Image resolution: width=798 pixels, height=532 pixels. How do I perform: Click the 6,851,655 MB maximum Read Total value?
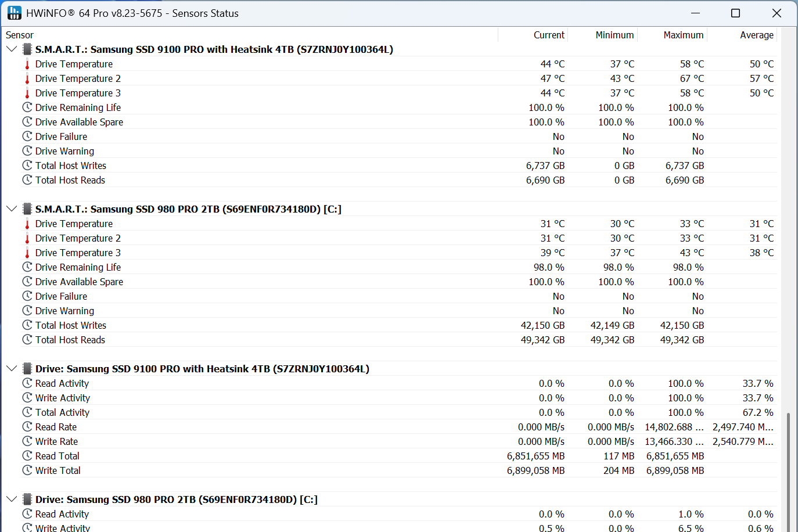(675, 456)
